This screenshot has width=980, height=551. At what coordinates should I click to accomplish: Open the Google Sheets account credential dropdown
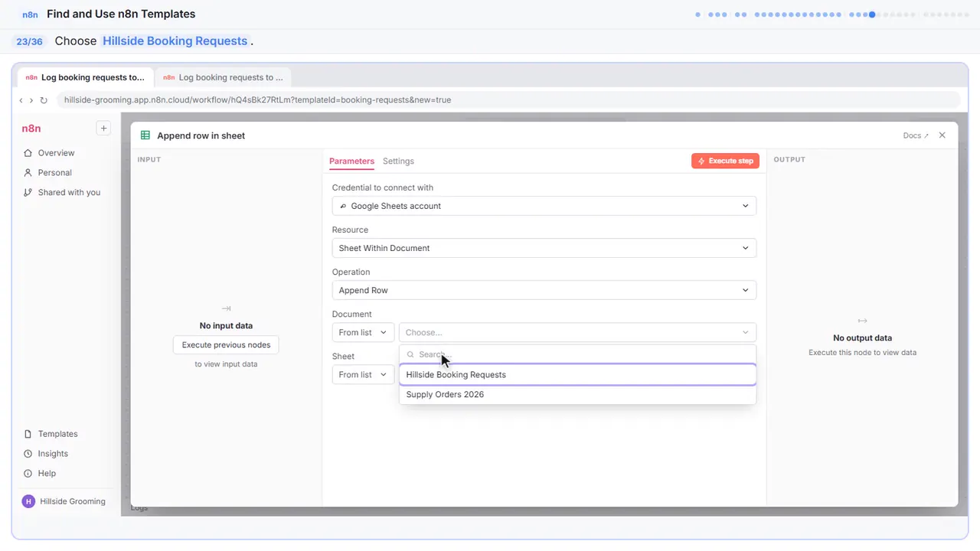[544, 206]
